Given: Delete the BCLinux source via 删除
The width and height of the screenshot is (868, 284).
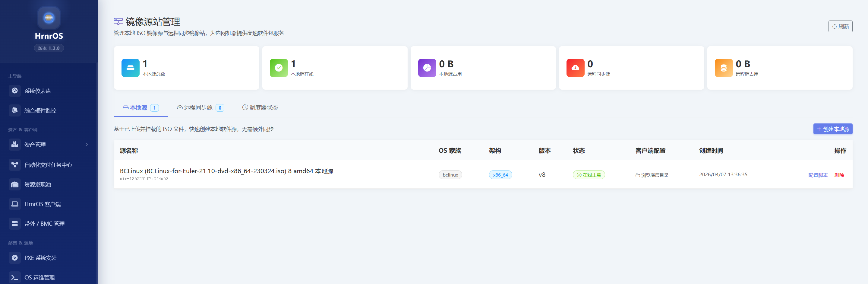Looking at the screenshot, I should [x=839, y=175].
